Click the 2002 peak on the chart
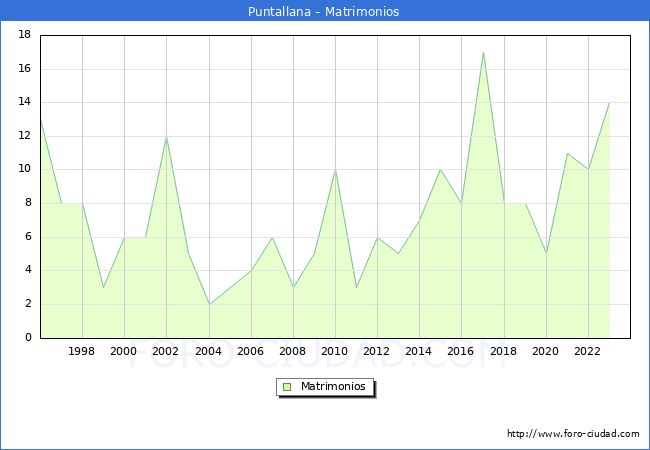Viewport: 650px width, 450px height. click(x=166, y=137)
